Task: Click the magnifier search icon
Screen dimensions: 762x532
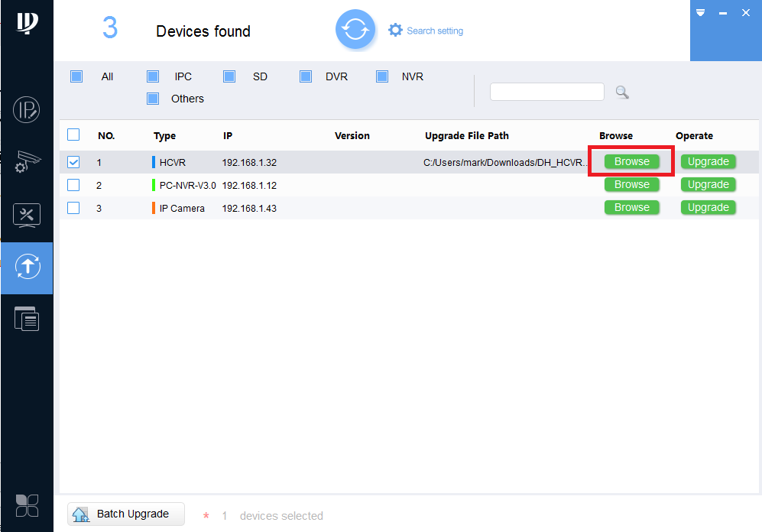Action: click(622, 92)
